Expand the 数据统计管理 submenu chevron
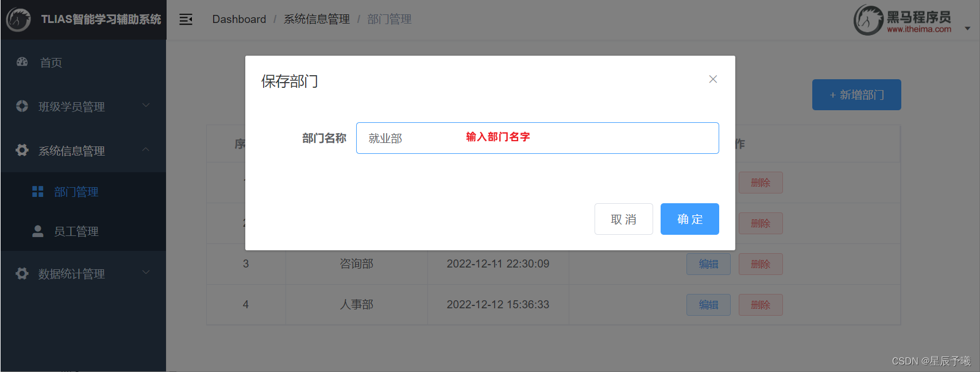 (x=146, y=272)
